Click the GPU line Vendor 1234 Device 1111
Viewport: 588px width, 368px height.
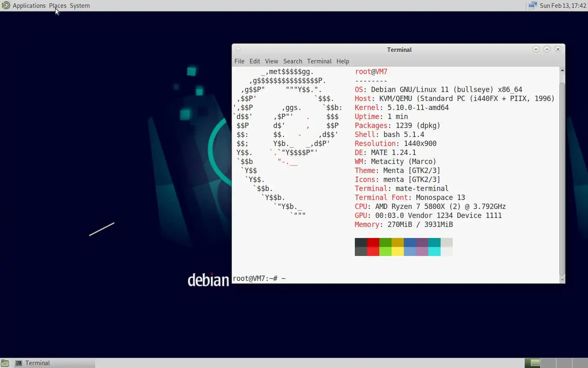428,215
